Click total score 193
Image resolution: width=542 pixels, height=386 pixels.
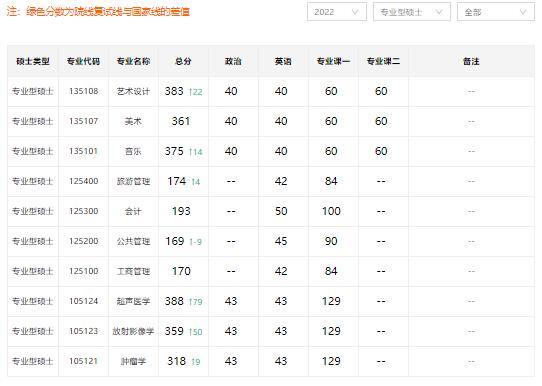tap(181, 211)
